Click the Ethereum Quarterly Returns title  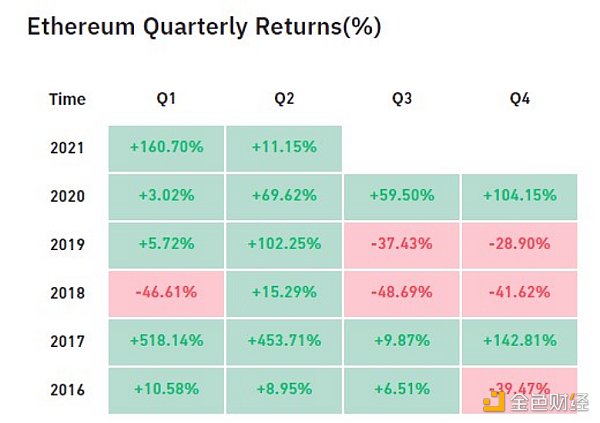click(x=203, y=26)
